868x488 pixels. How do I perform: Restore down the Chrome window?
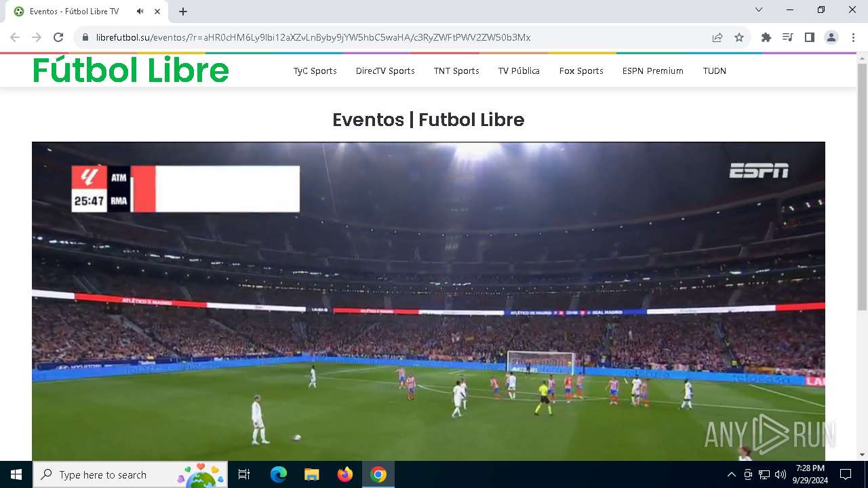tap(821, 10)
